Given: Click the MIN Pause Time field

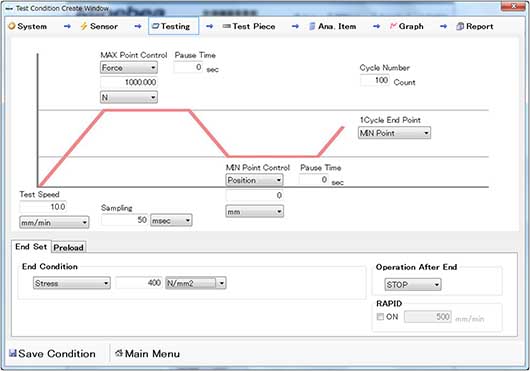Looking at the screenshot, I should [x=313, y=179].
